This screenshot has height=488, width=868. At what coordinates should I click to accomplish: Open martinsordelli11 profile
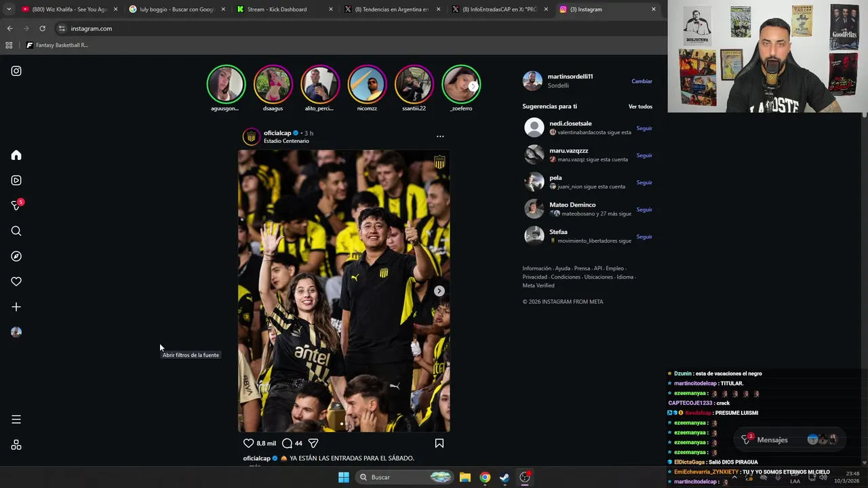tap(570, 77)
